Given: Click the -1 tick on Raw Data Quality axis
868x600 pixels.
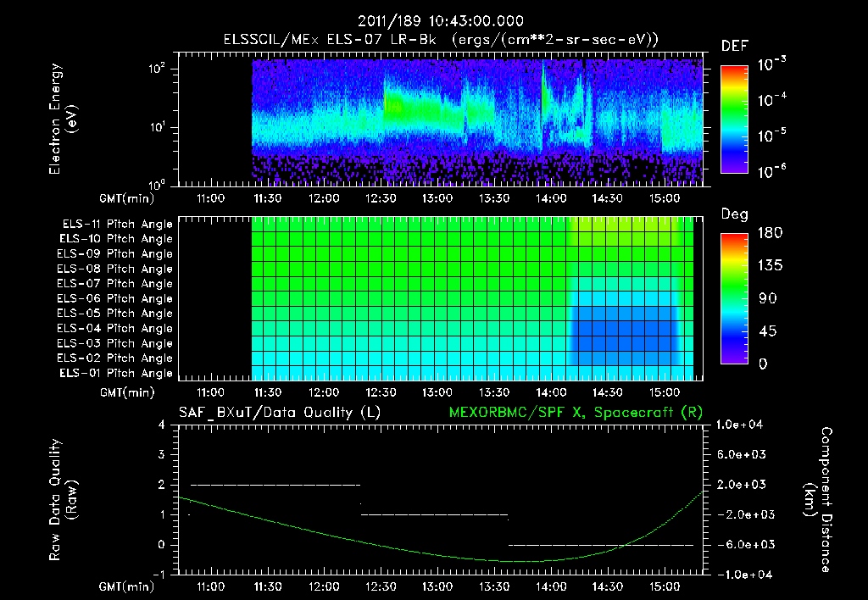Looking at the screenshot, I should tap(159, 575).
